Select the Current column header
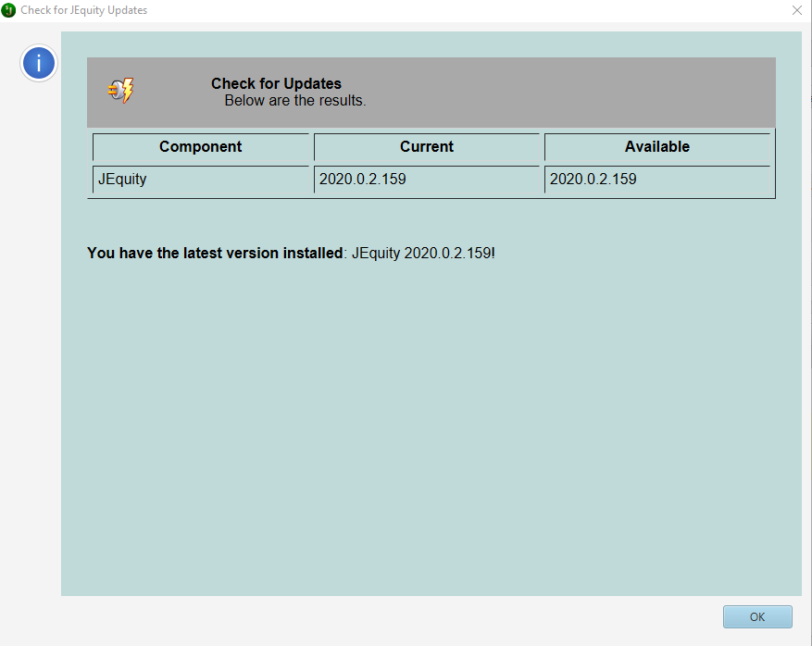The image size is (812, 646). click(x=427, y=147)
